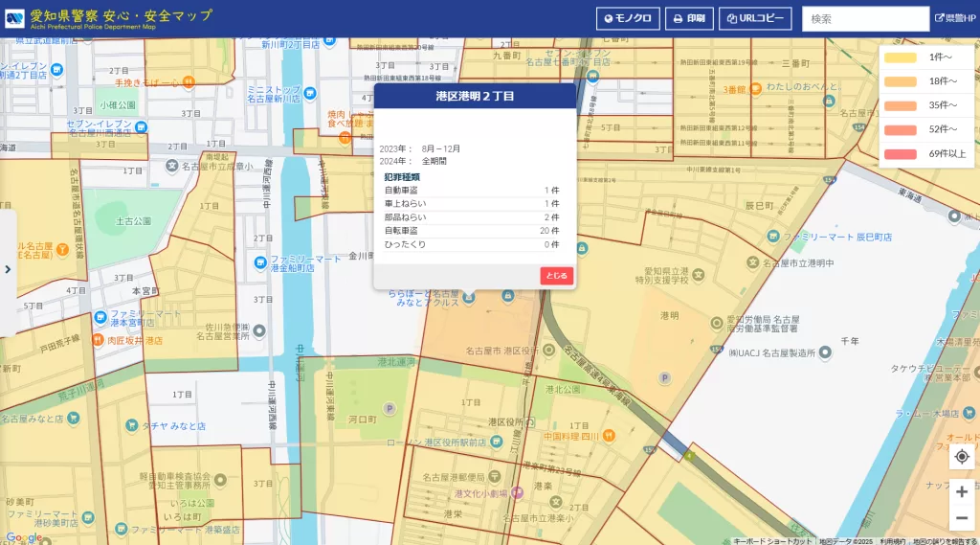This screenshot has width=980, height=545.
Task: Click the Google logo link
Action: point(24,537)
